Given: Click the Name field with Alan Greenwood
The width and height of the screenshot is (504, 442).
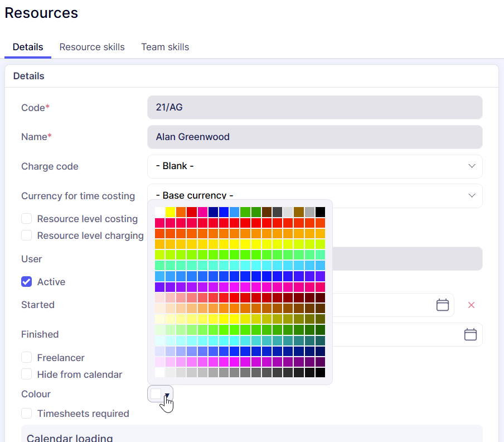Looking at the screenshot, I should click(314, 137).
